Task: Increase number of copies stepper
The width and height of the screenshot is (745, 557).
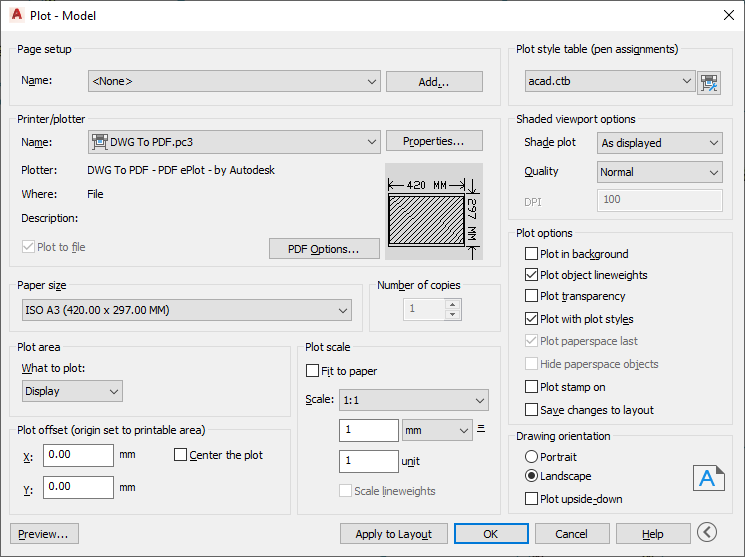Action: pyautogui.click(x=453, y=304)
